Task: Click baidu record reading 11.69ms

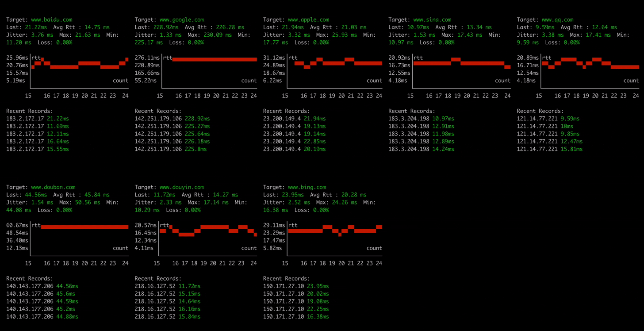Action: tap(58, 126)
